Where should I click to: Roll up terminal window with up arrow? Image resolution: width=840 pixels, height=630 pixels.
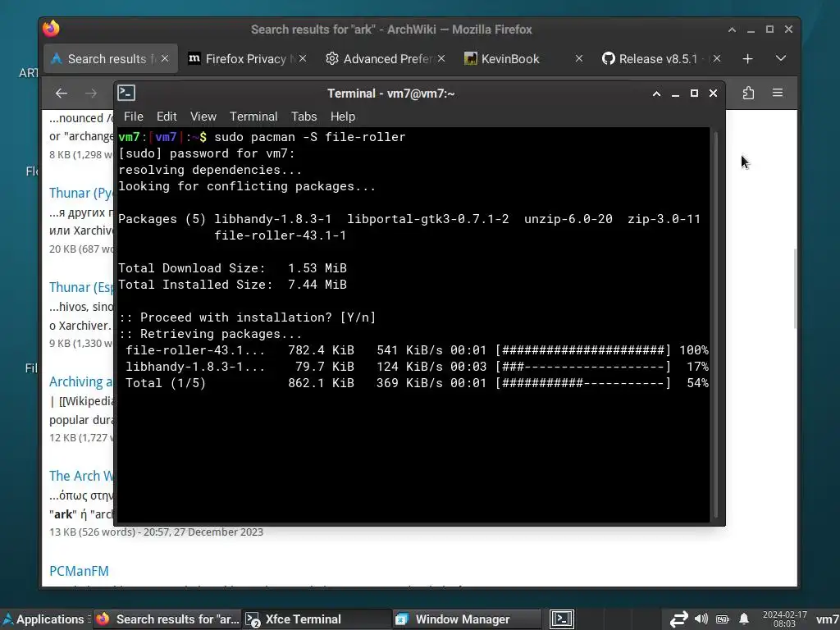pos(656,94)
